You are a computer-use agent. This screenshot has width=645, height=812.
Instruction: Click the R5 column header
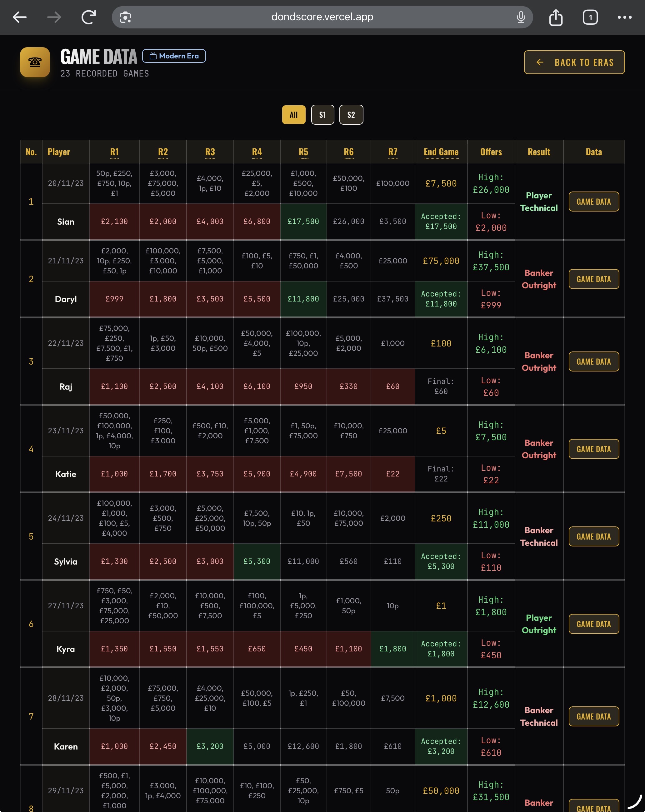pyautogui.click(x=303, y=152)
